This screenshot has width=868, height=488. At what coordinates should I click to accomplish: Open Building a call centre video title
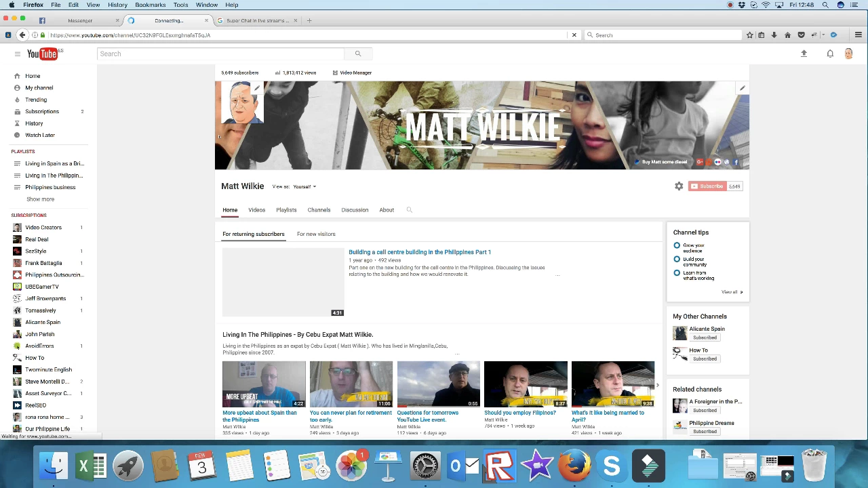[x=420, y=252]
